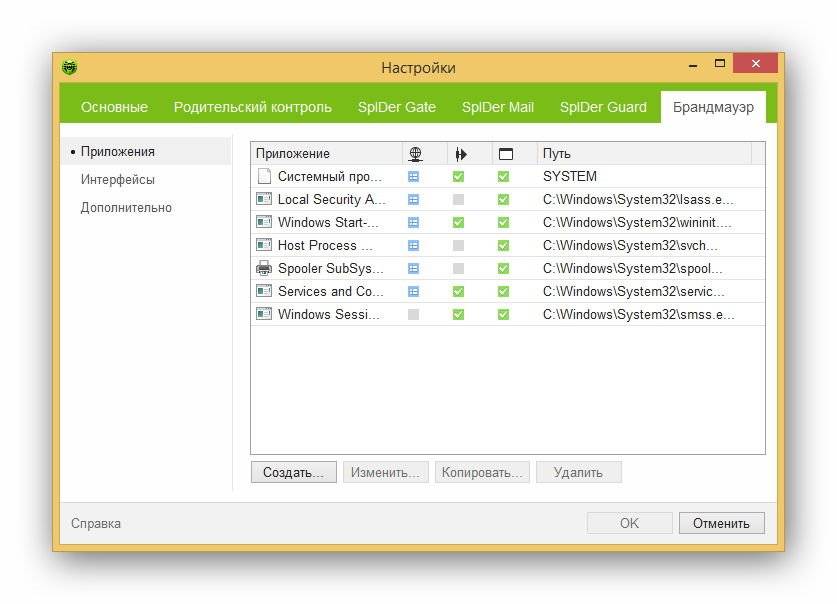Open the SpIDer Mail tab

[498, 107]
